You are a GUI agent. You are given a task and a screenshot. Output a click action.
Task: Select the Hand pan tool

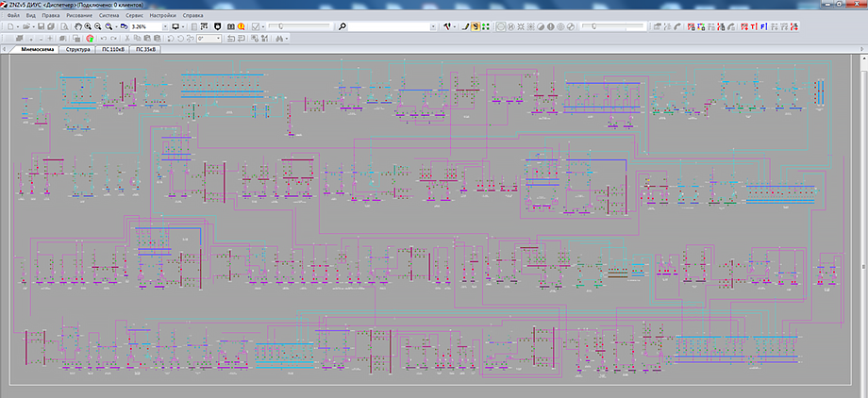tap(78, 26)
